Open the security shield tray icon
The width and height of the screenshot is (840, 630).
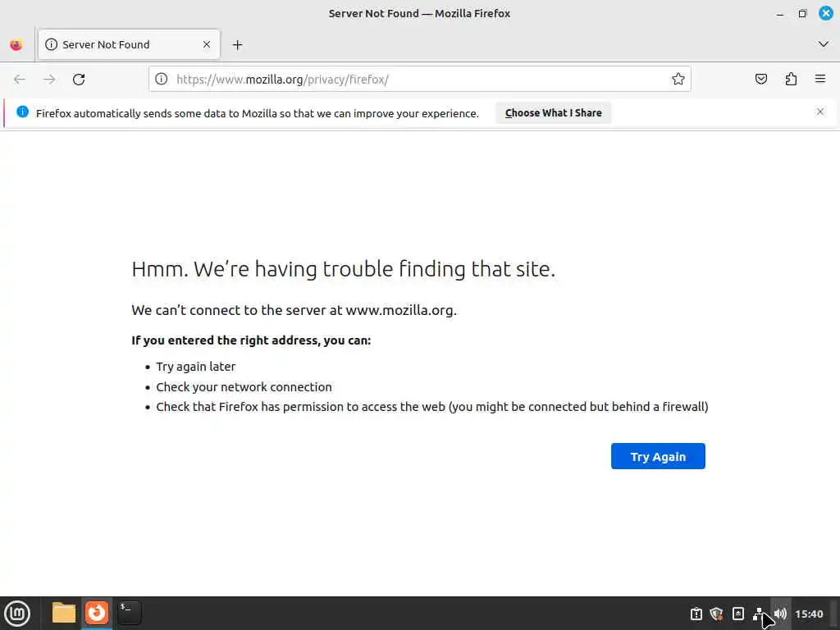pyautogui.click(x=716, y=614)
